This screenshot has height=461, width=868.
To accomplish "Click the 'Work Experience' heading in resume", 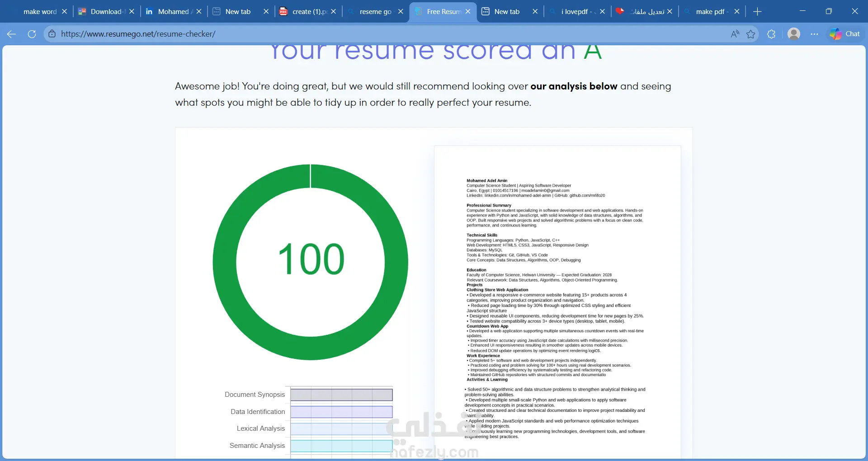I will 483,356.
